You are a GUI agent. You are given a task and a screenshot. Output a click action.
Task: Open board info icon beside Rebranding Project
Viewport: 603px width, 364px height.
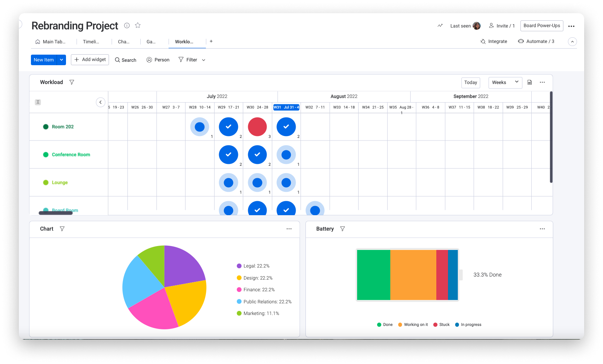[127, 25]
